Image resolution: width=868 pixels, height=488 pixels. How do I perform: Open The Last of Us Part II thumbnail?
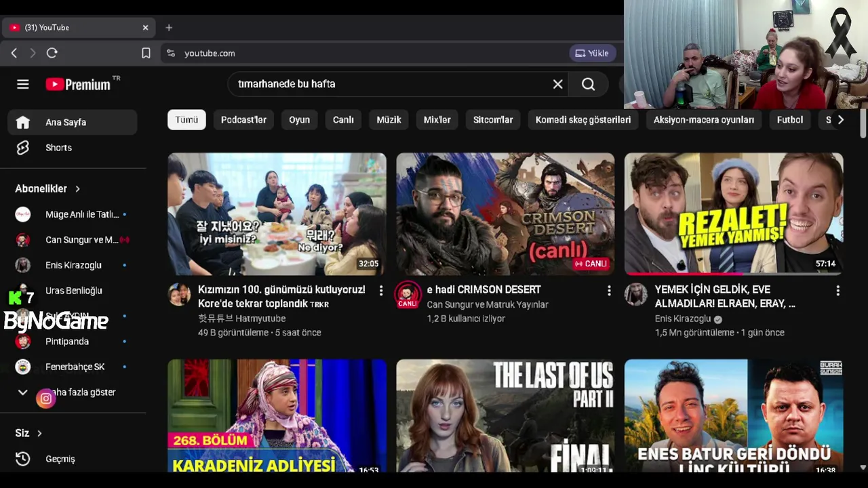505,415
